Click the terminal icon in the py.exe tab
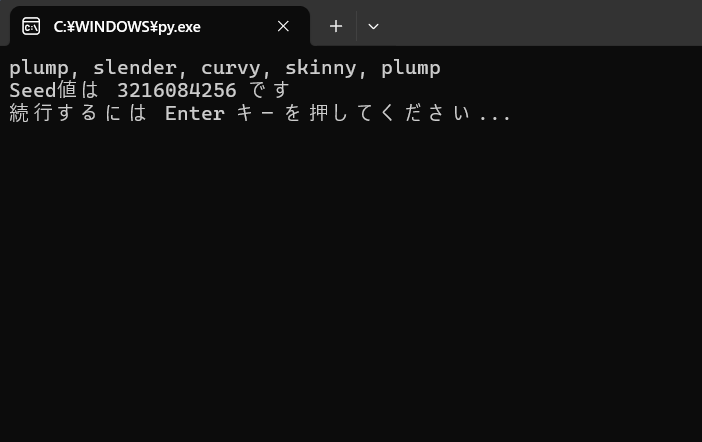 pos(31,26)
